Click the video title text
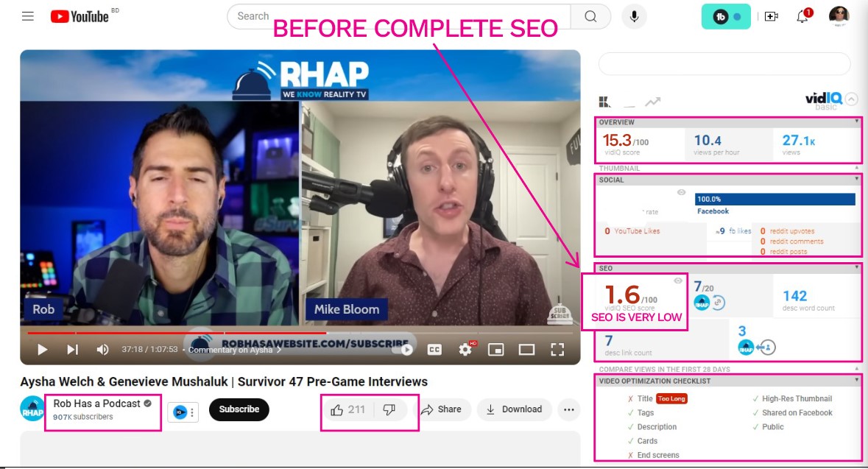The image size is (868, 469). (x=224, y=381)
